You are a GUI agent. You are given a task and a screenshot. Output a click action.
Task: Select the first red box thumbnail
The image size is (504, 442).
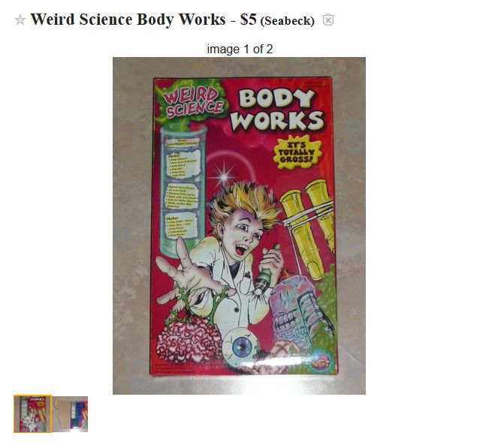(32, 414)
